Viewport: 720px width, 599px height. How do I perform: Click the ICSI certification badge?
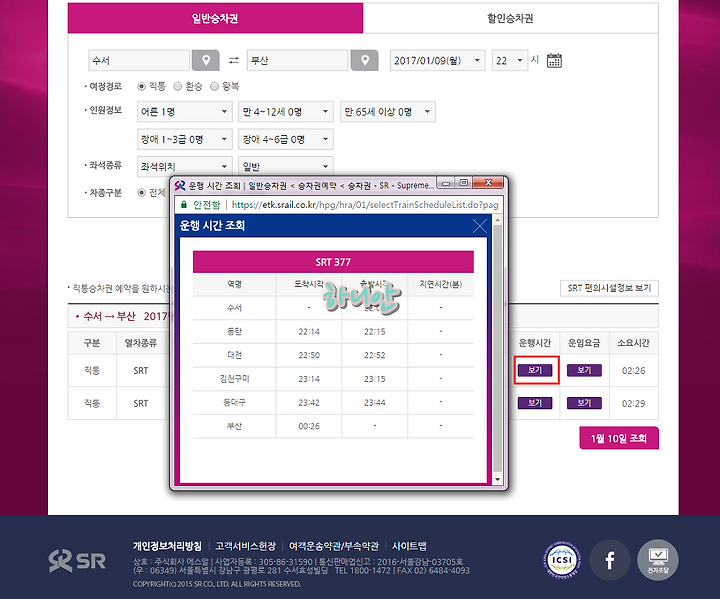562,560
